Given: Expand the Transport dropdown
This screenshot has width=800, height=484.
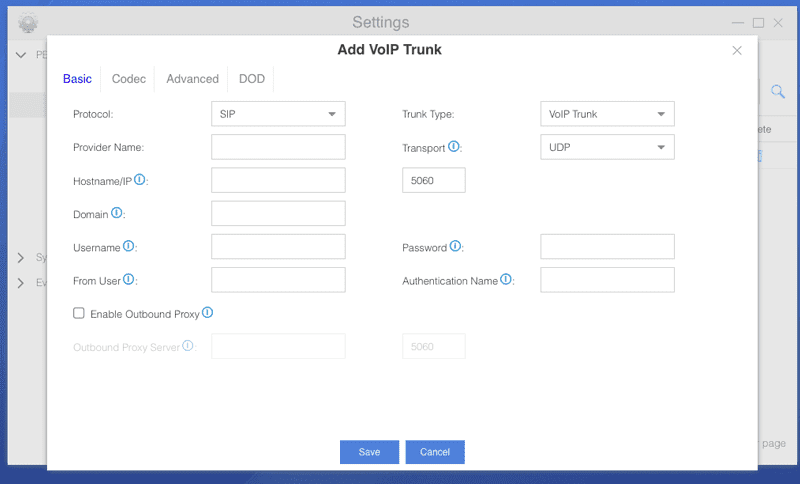Looking at the screenshot, I should [x=607, y=147].
